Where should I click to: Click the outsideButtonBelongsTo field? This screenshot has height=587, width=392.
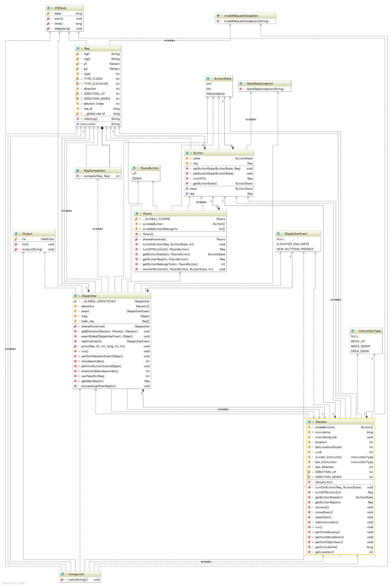(x=180, y=229)
